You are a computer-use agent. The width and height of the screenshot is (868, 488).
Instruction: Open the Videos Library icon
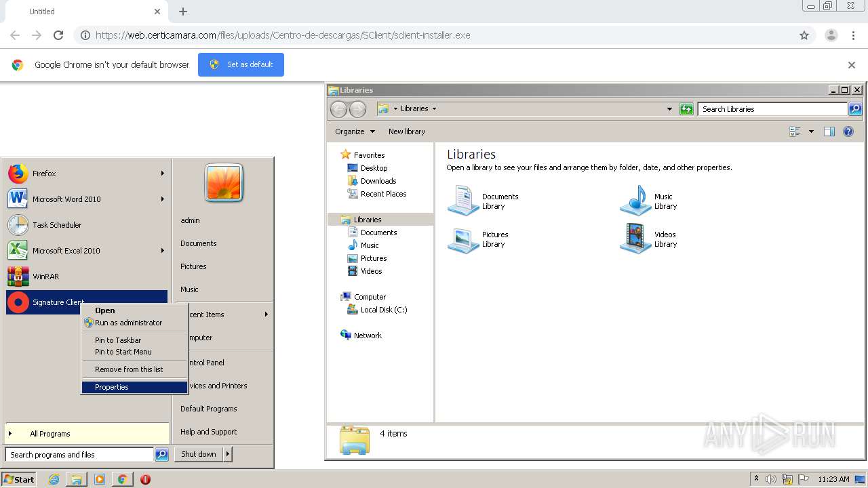635,239
